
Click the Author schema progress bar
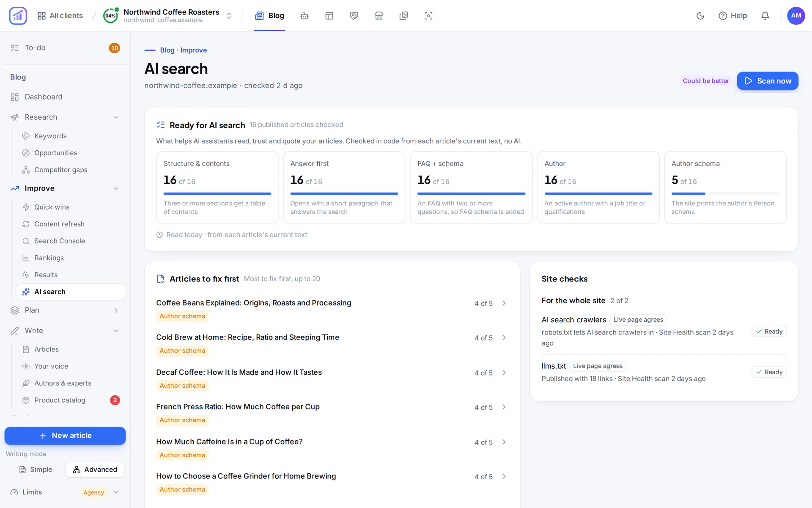[725, 193]
